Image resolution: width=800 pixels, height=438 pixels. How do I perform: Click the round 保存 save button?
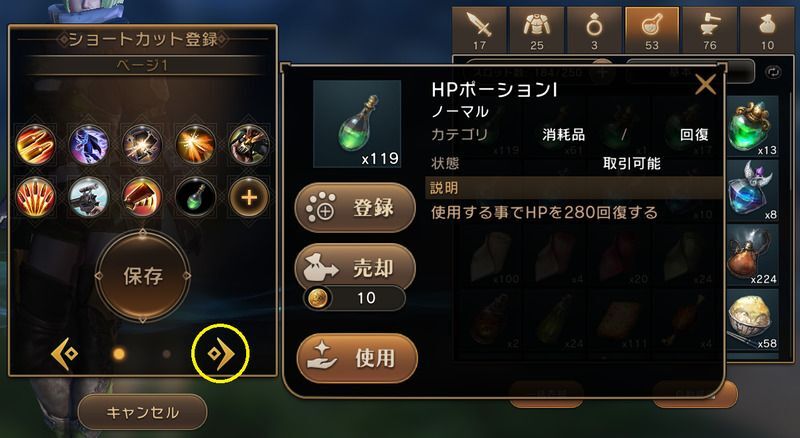143,276
